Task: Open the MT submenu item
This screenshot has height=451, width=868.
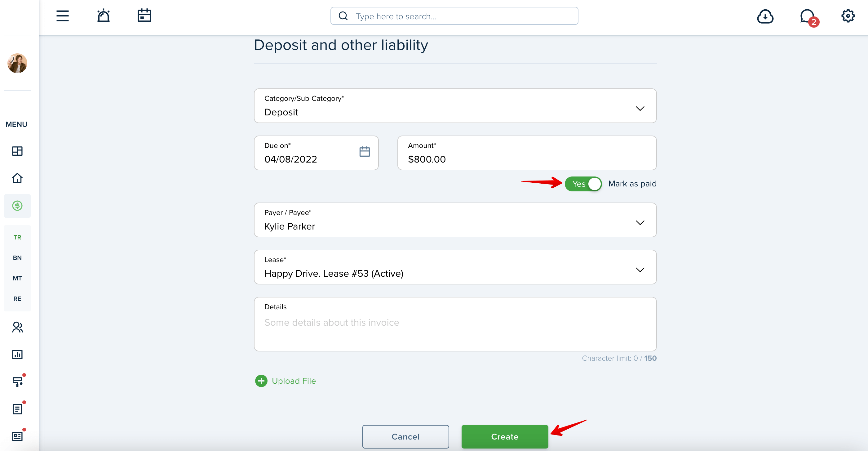Action: click(17, 279)
